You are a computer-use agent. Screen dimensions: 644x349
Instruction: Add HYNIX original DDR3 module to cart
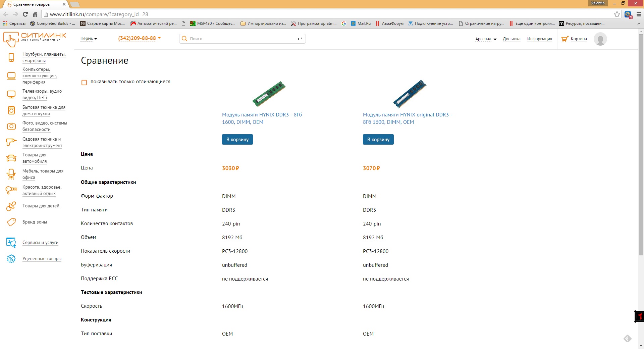[378, 140]
